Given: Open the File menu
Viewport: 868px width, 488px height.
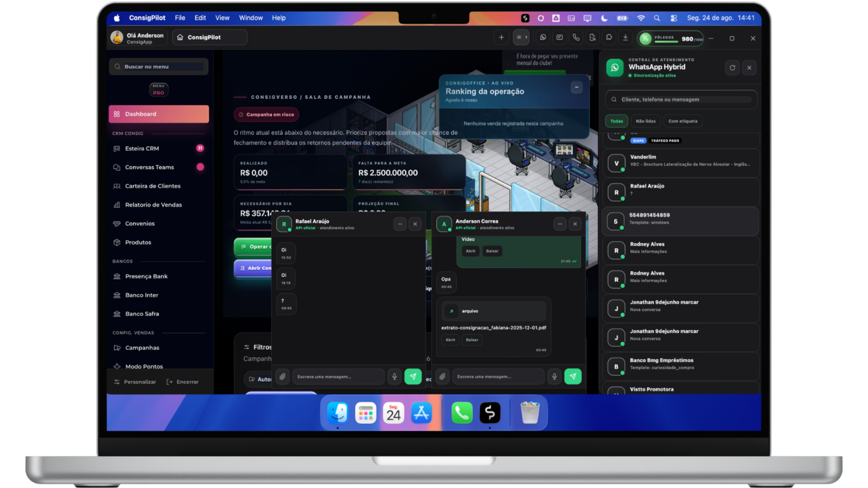Looking at the screenshot, I should pyautogui.click(x=180, y=18).
